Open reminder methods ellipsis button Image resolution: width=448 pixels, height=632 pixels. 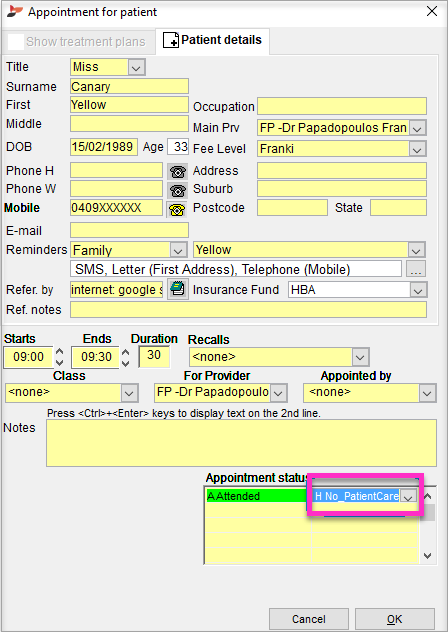(416, 269)
